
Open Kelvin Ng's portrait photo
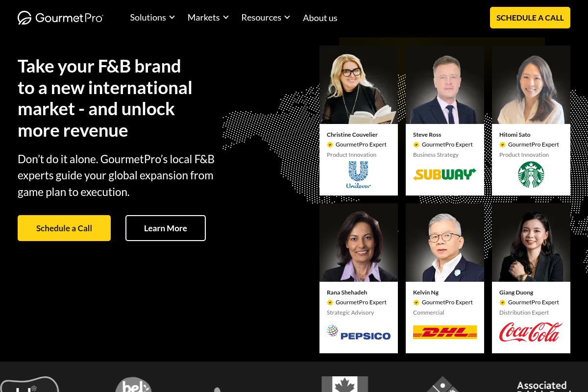445,243
